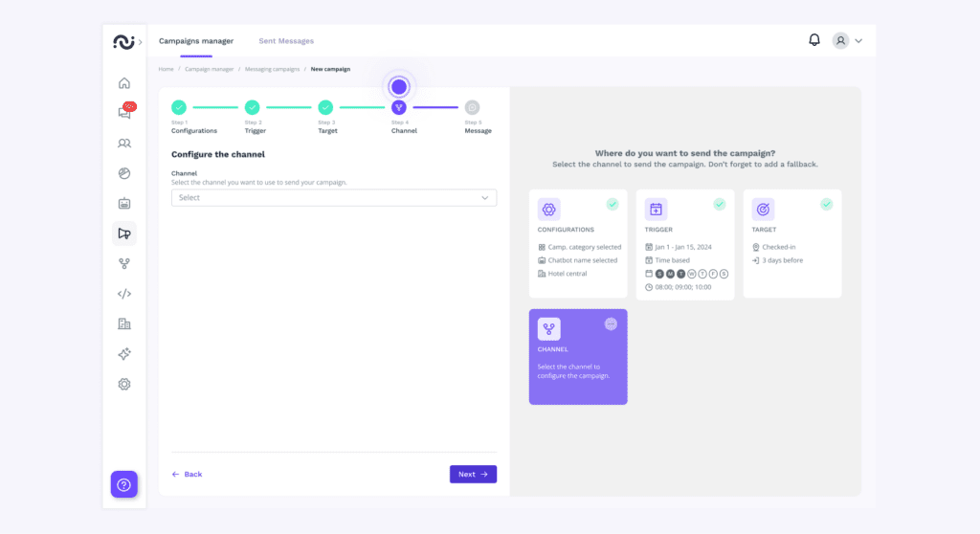Select the Campaigns manager tab

196,41
